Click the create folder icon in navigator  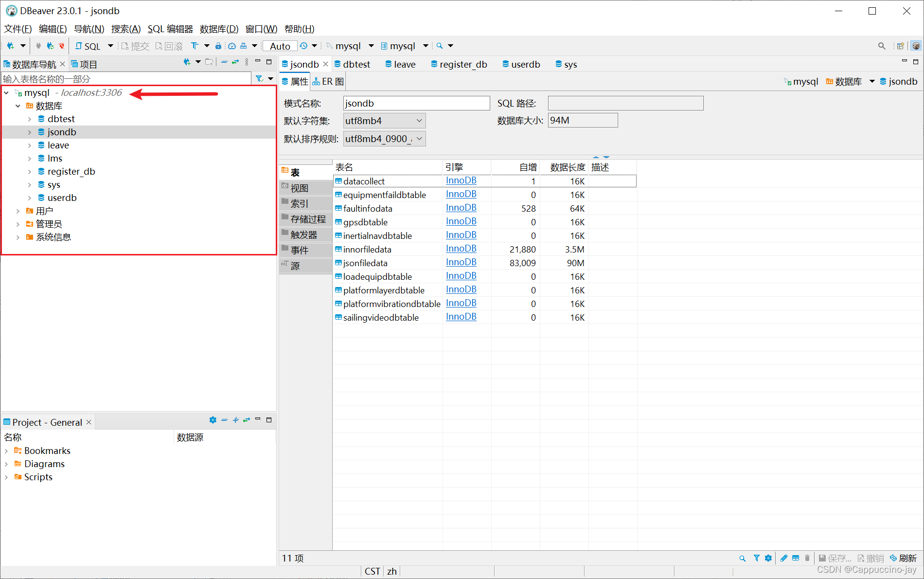pyautogui.click(x=209, y=62)
